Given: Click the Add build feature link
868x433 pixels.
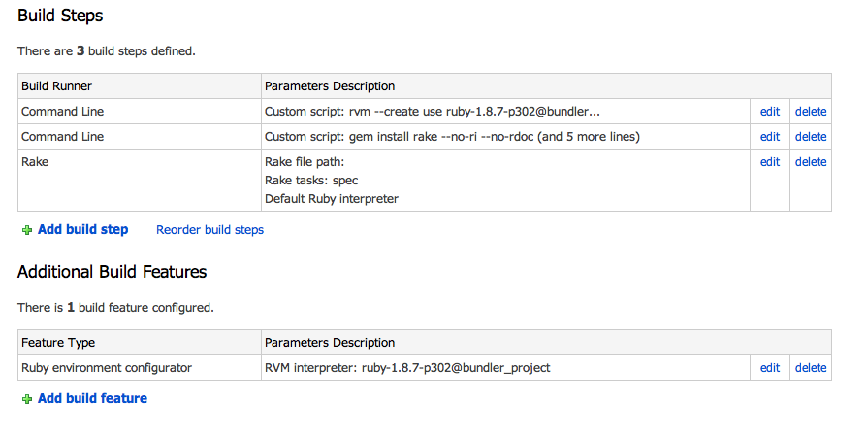Looking at the screenshot, I should click(x=92, y=398).
